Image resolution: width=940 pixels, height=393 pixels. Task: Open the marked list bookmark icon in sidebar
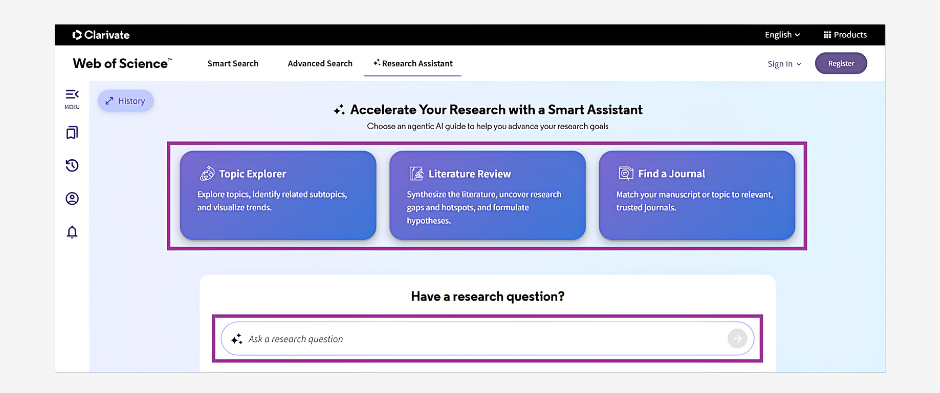click(72, 132)
